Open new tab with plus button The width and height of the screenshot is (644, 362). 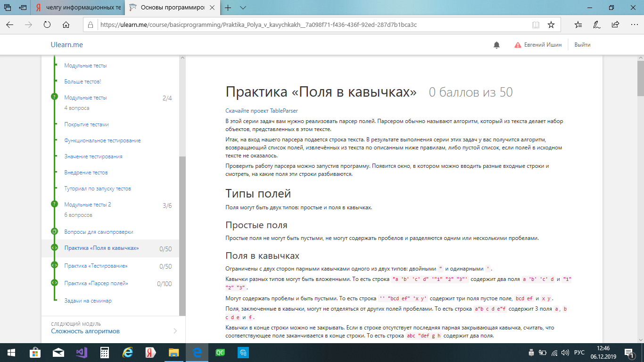pyautogui.click(x=228, y=8)
